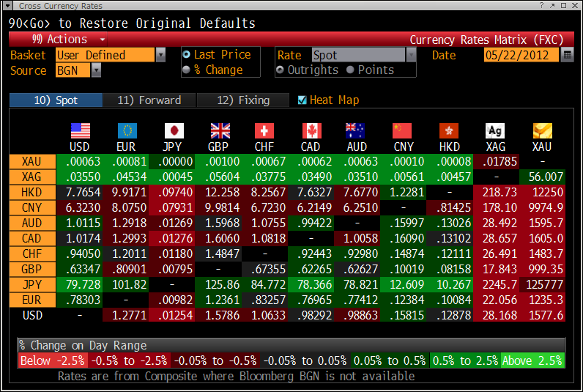
Task: Switch to the Fixing tab
Action: tap(244, 100)
